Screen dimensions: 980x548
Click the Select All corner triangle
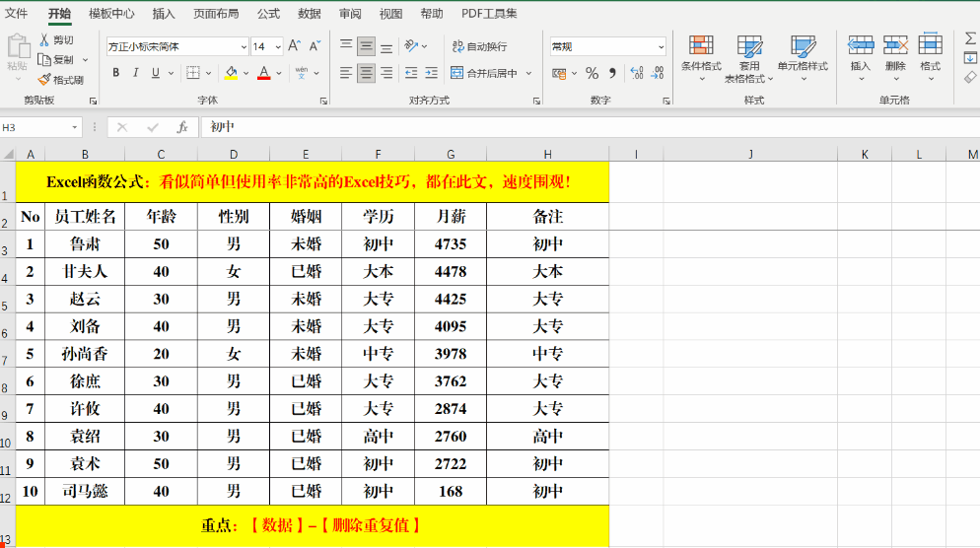(8, 155)
